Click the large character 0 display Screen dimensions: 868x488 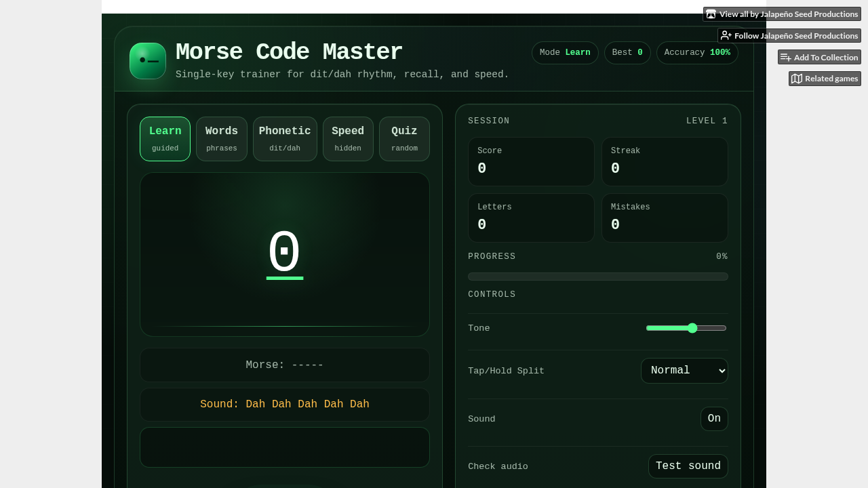click(x=285, y=253)
